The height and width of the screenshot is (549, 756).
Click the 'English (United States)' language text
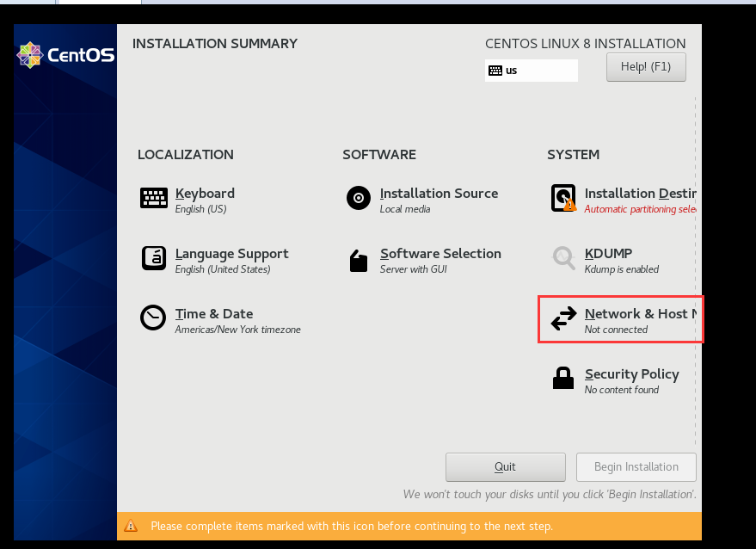point(223,269)
